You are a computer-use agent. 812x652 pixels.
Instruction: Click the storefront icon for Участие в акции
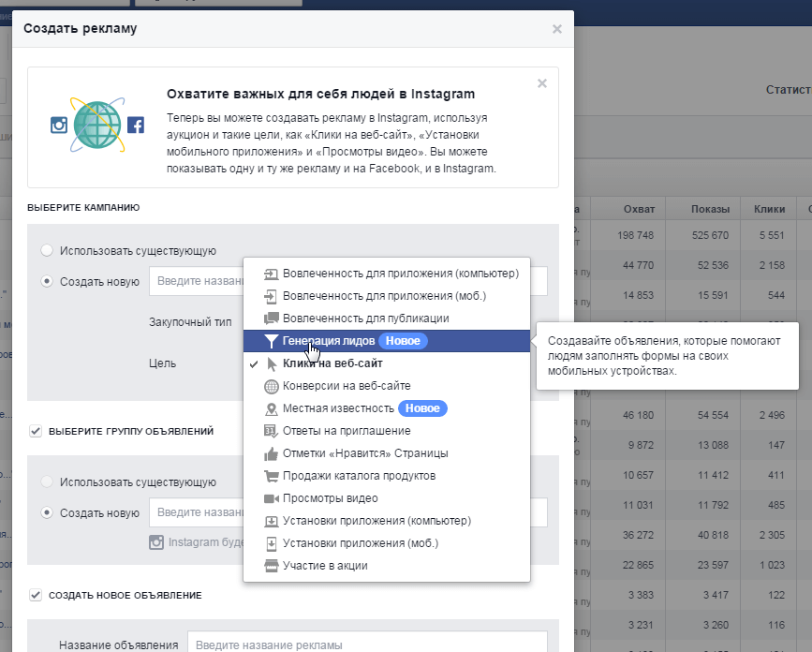point(272,566)
